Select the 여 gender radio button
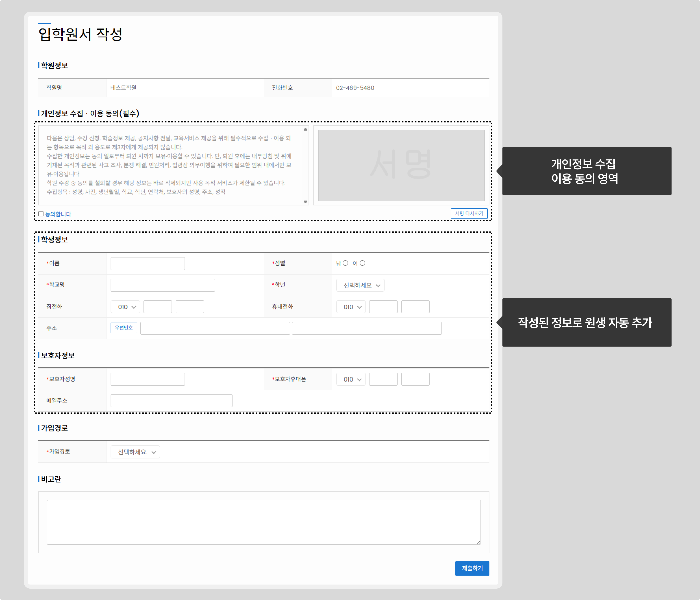Viewport: 700px width, 600px height. pos(362,263)
